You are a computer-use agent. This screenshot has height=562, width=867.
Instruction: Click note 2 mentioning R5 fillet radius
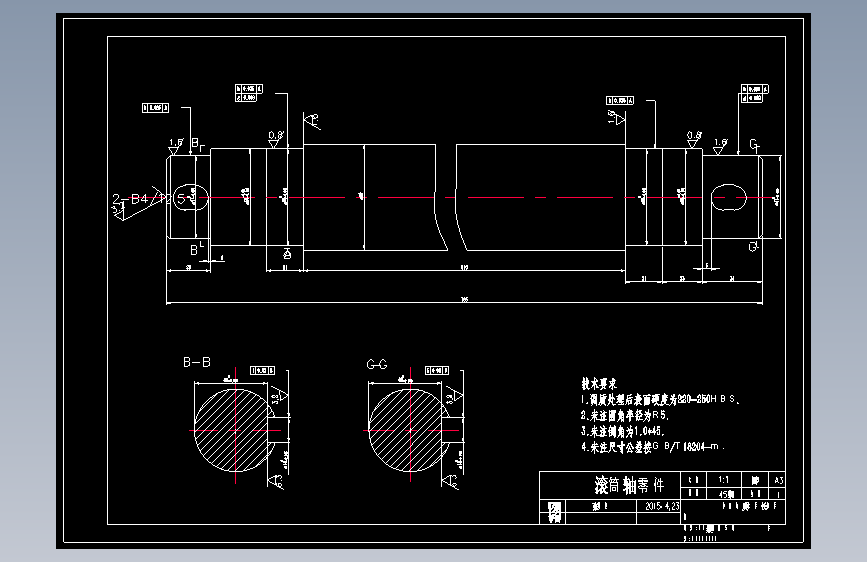pos(625,415)
